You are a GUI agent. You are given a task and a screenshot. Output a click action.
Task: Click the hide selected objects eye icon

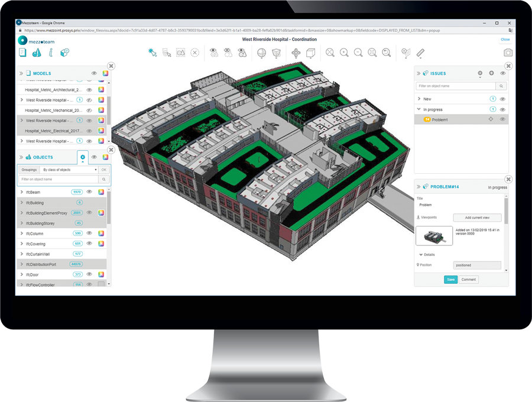(x=213, y=53)
